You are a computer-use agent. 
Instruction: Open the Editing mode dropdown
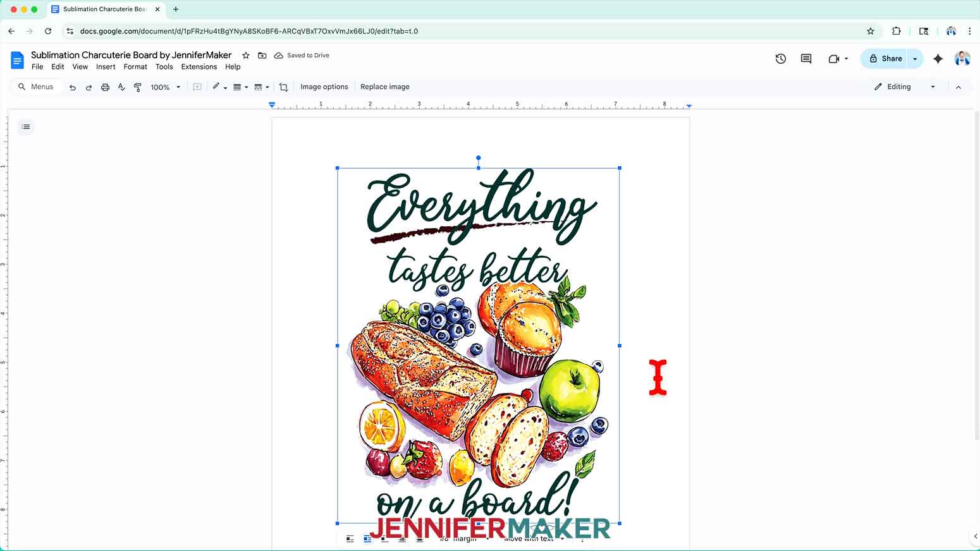point(904,87)
